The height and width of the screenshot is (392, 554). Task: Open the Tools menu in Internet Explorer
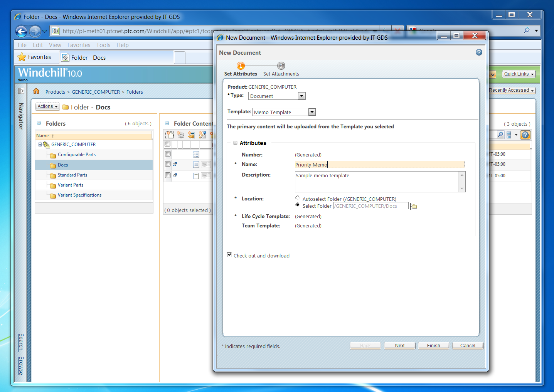click(x=103, y=45)
